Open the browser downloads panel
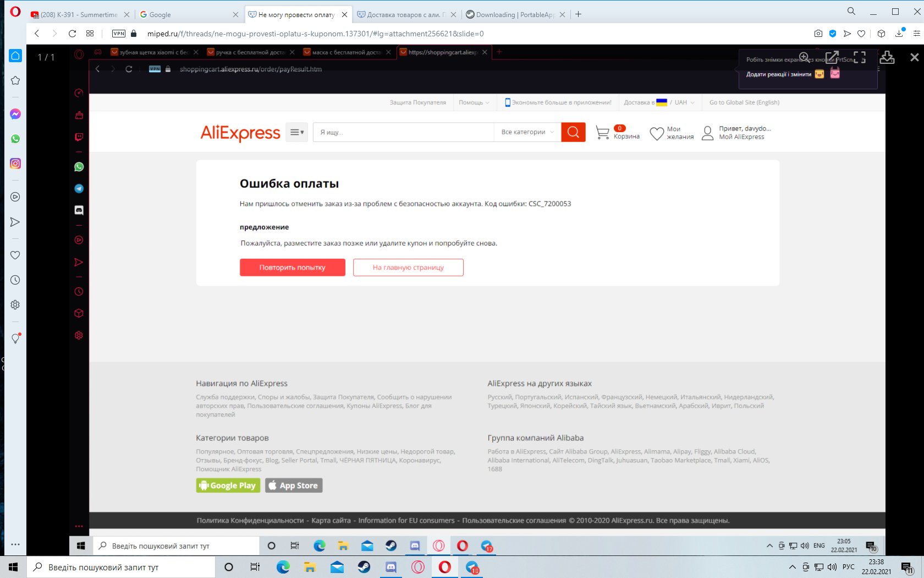Screen dimensions: 924x578 (899, 34)
